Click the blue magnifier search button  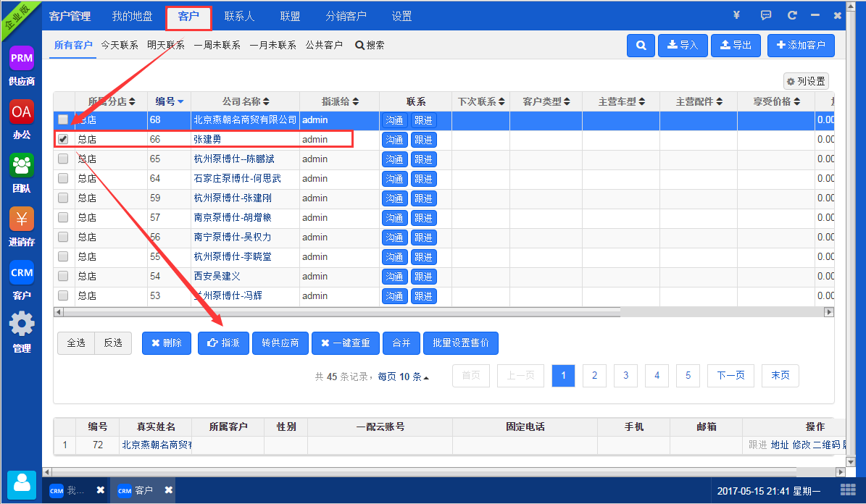[x=641, y=45]
